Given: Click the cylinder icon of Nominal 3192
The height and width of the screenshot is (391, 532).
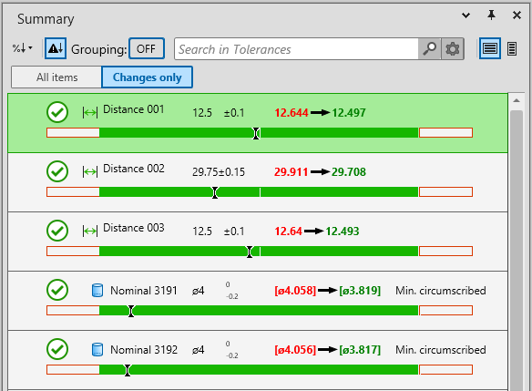Looking at the screenshot, I should pyautogui.click(x=97, y=350).
